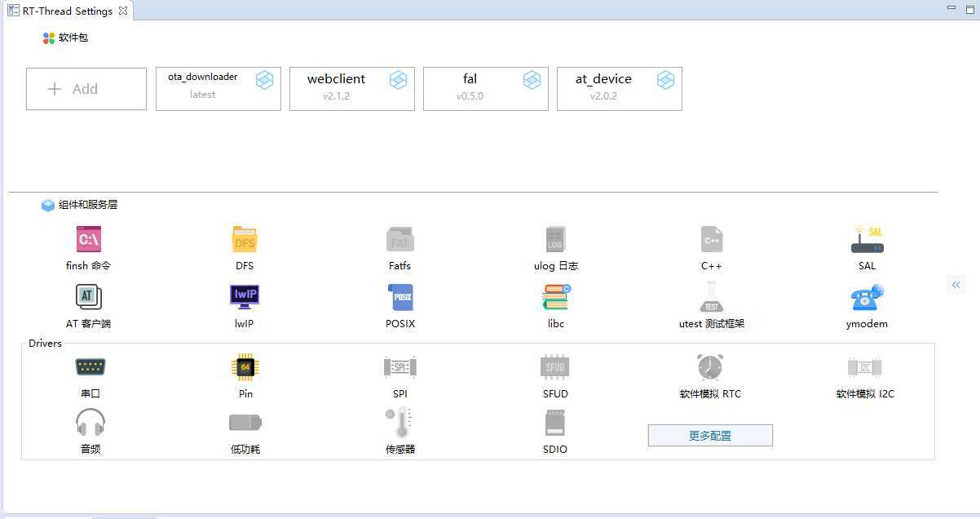Click the 组件和服务层 heading text
The height and width of the screenshot is (519, 980).
pyautogui.click(x=88, y=205)
